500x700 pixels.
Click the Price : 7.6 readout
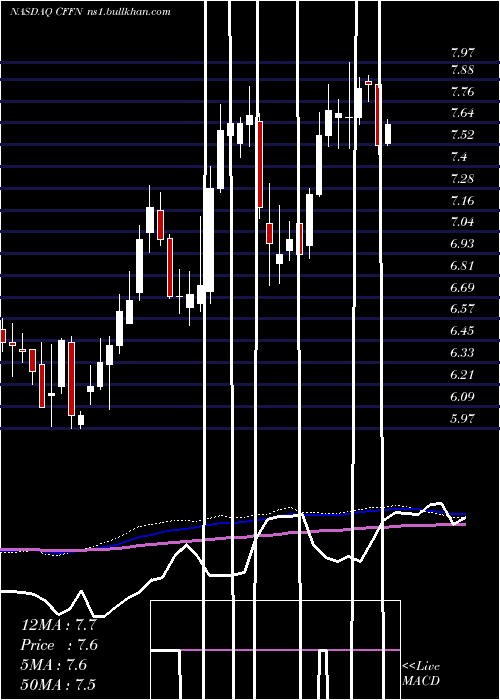[x=58, y=645]
